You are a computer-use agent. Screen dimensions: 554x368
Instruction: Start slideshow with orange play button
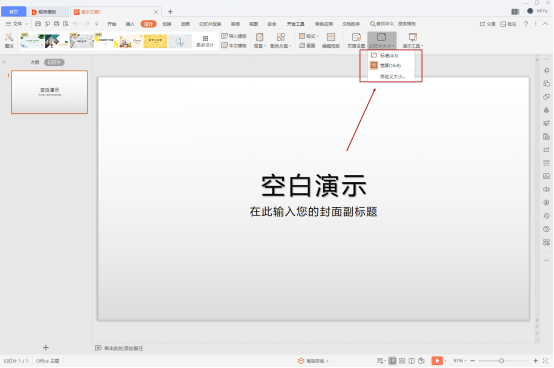[x=437, y=361]
